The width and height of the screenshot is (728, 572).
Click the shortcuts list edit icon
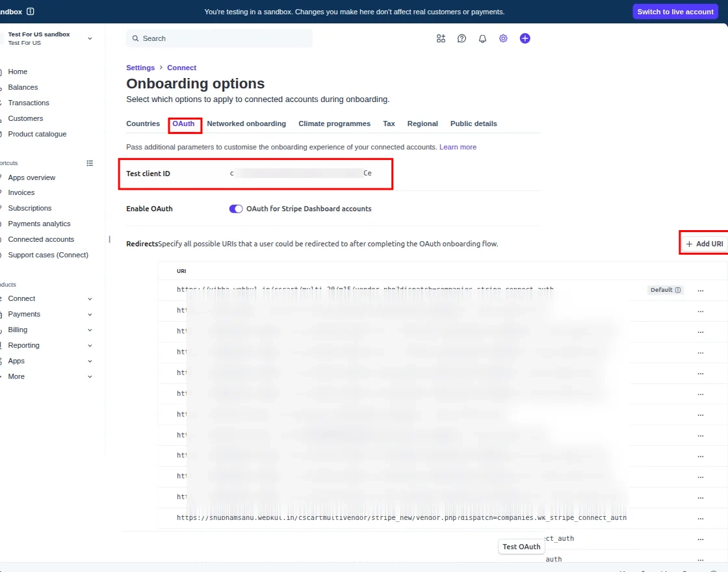tap(90, 163)
